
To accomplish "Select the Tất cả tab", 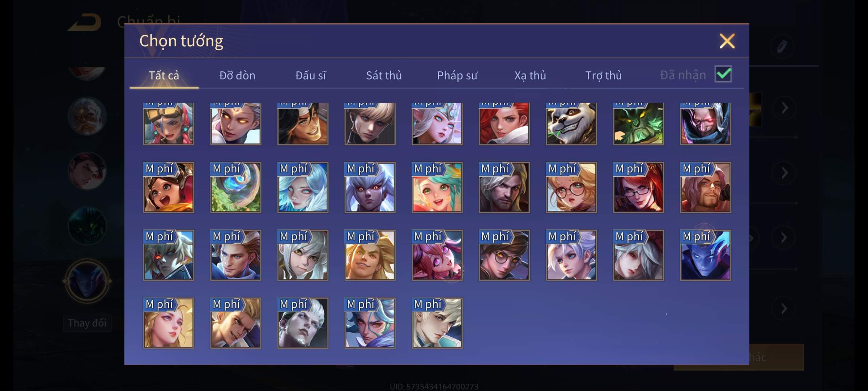I will pyautogui.click(x=164, y=75).
